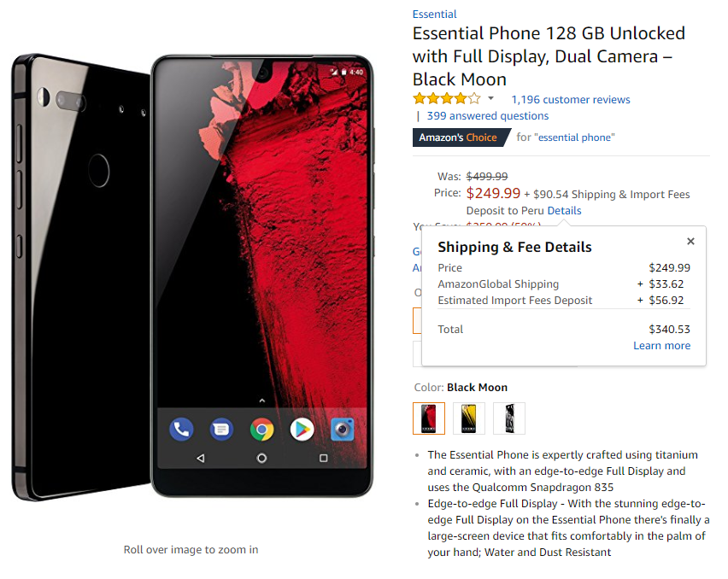Viewport: 728px width, 579px height.
Task: Click the Camera app icon on the phone
Action: click(342, 430)
